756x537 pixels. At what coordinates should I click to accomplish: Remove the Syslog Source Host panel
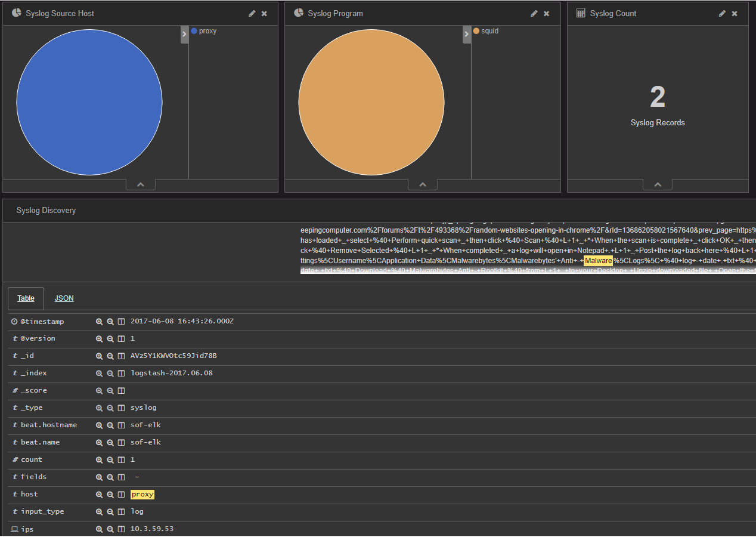point(264,14)
